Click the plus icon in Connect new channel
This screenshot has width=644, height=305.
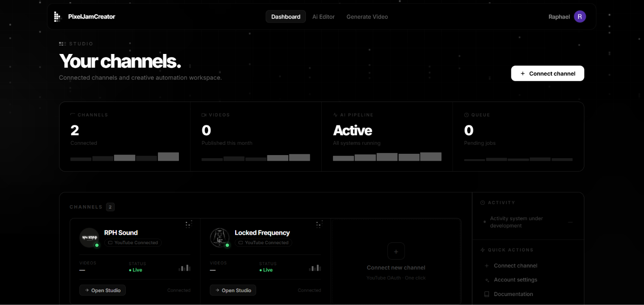[396, 251]
